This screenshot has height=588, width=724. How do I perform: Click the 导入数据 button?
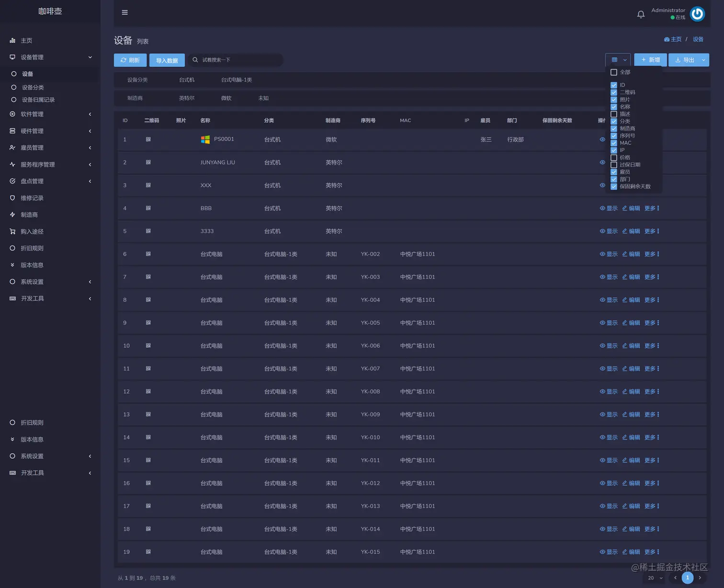point(167,60)
